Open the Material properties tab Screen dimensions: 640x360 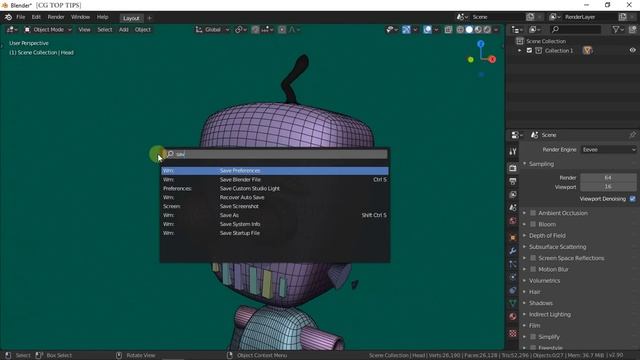(x=513, y=317)
